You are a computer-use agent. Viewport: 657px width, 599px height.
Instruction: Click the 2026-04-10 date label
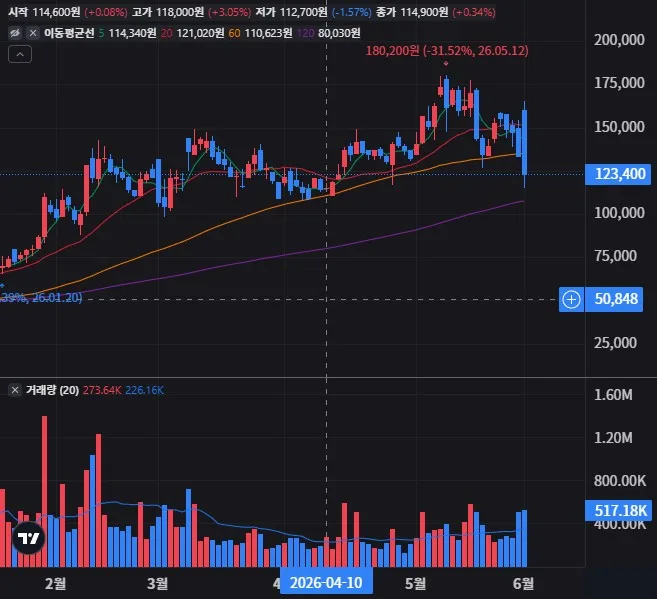(326, 582)
